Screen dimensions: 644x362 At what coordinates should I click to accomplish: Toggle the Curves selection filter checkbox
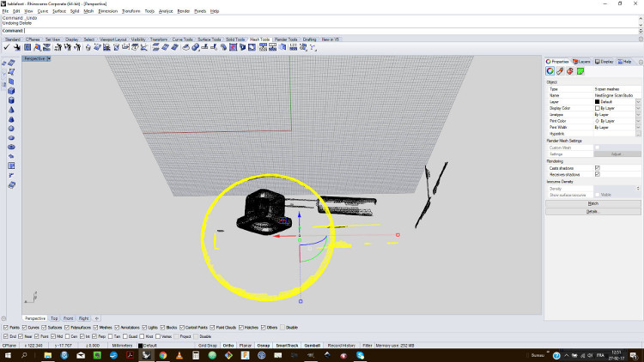click(24, 328)
